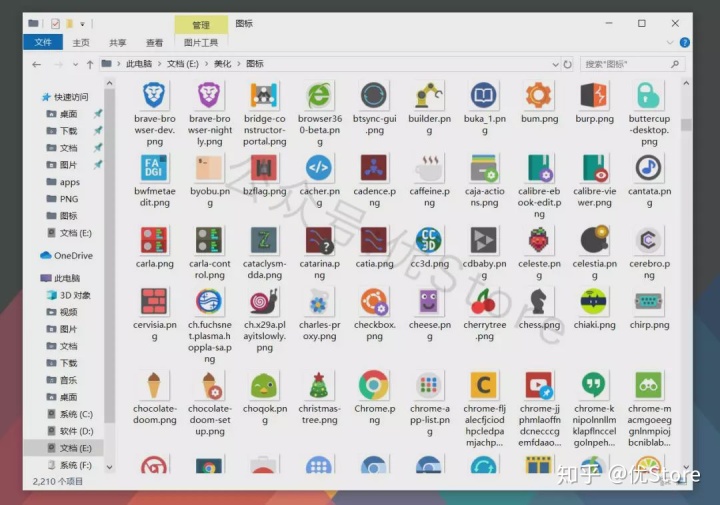Navigate to 美化 in address bar
This screenshot has height=505, width=720.
tap(223, 64)
